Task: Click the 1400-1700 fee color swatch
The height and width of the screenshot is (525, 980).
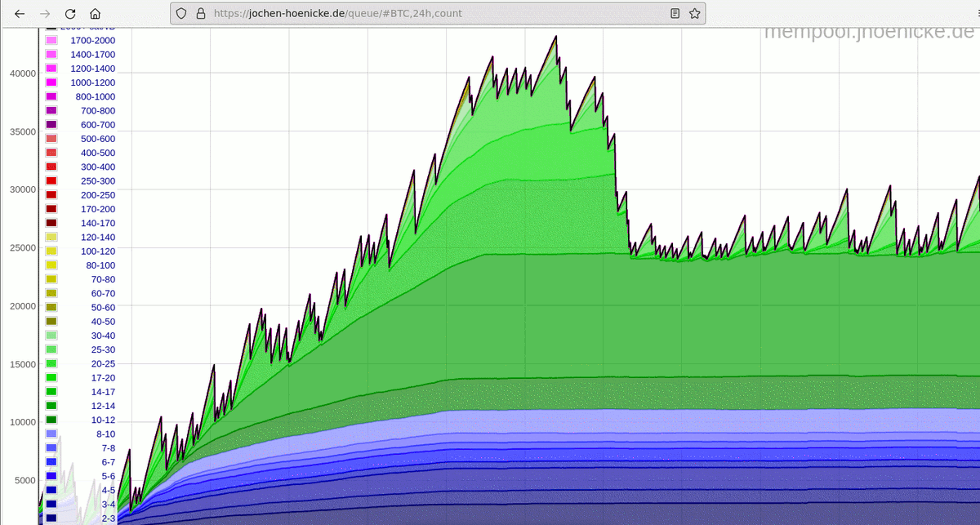Action: coord(51,54)
